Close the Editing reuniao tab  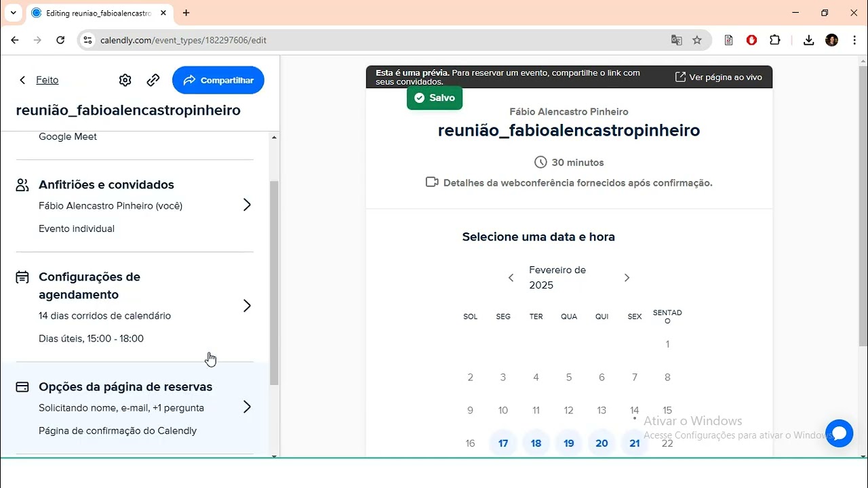tap(163, 13)
